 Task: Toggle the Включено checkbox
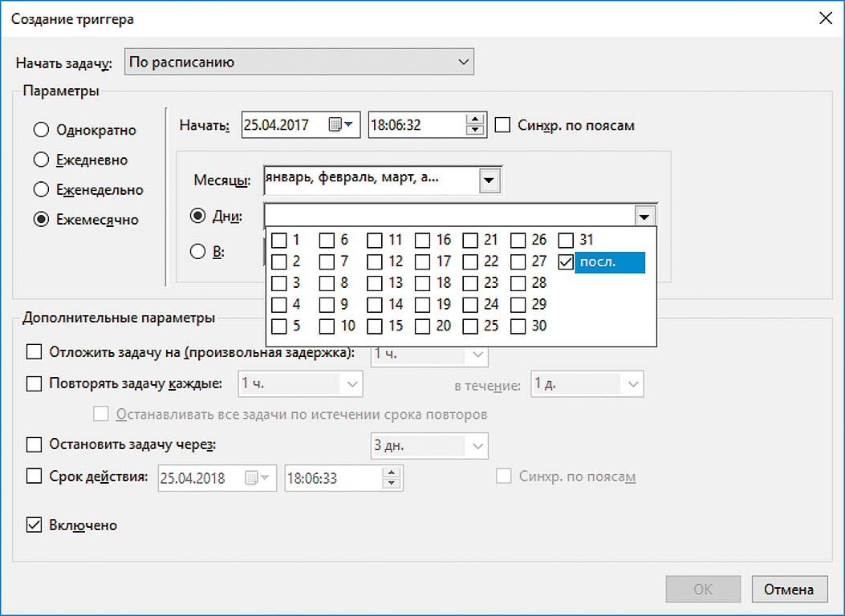coord(34,525)
